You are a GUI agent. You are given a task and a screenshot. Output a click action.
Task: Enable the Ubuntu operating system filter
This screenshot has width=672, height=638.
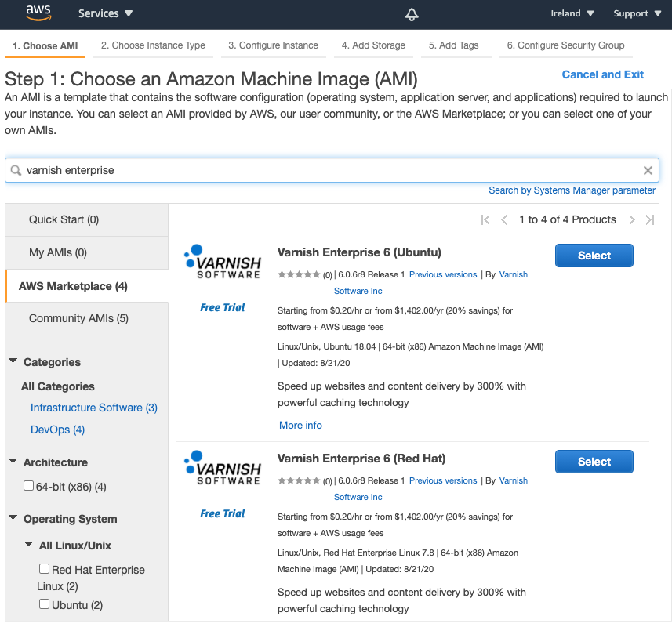coord(44,604)
